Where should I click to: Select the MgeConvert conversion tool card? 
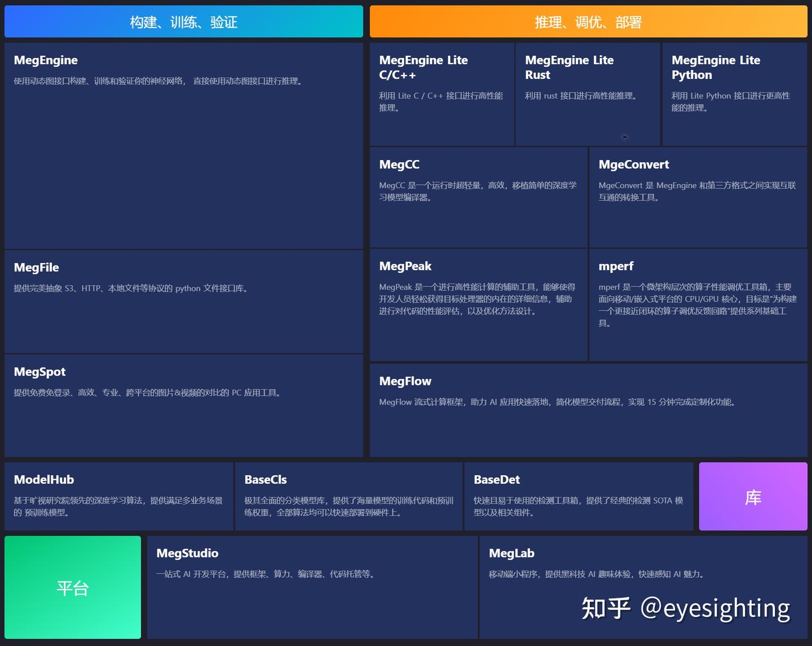698,197
